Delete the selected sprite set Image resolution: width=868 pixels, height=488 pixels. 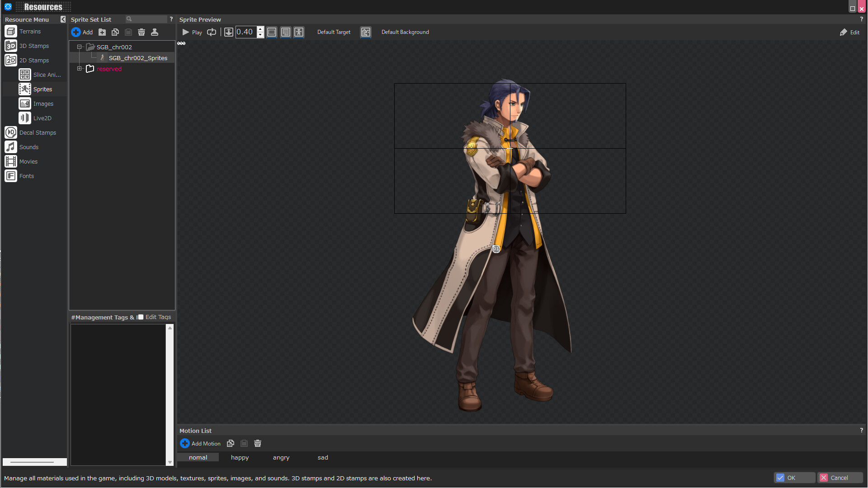pyautogui.click(x=142, y=32)
